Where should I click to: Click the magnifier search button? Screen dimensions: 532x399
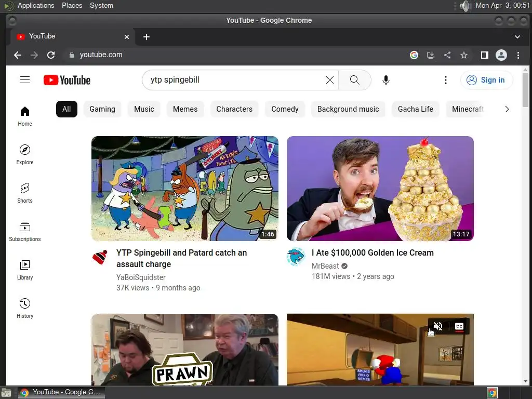[x=354, y=80]
